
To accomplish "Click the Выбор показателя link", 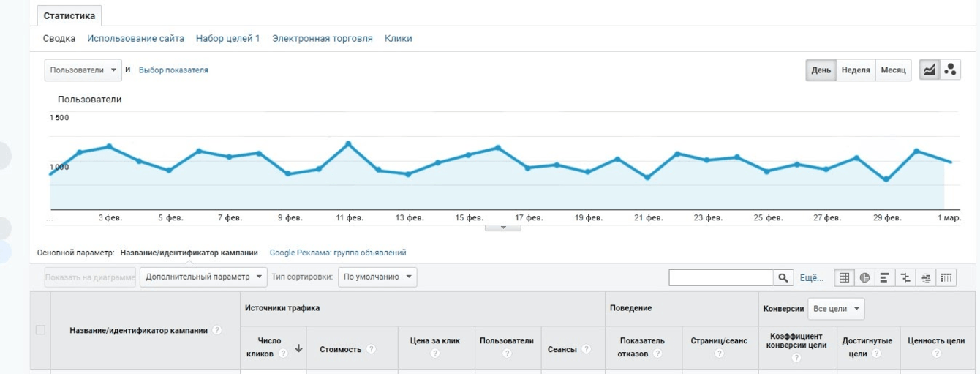I will (173, 70).
